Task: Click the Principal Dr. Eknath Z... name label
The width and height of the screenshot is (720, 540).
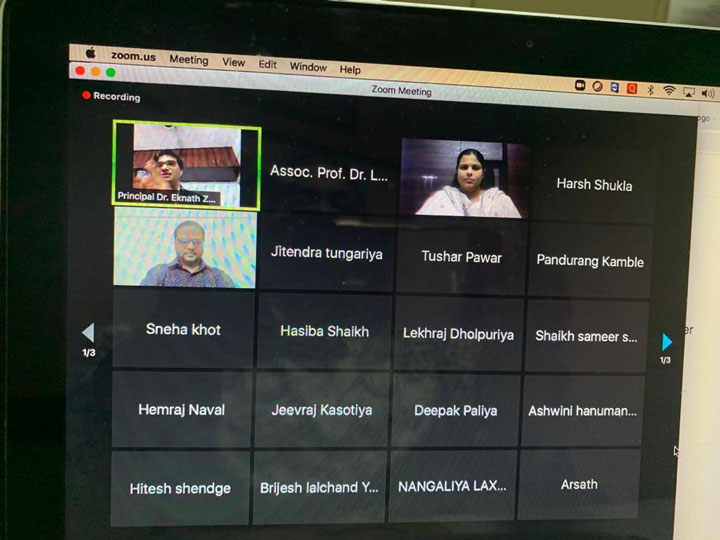Action: [x=166, y=197]
